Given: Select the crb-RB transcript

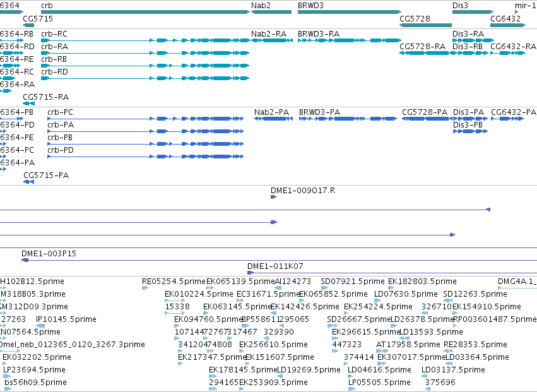Looking at the screenshot, I should point(145,66).
